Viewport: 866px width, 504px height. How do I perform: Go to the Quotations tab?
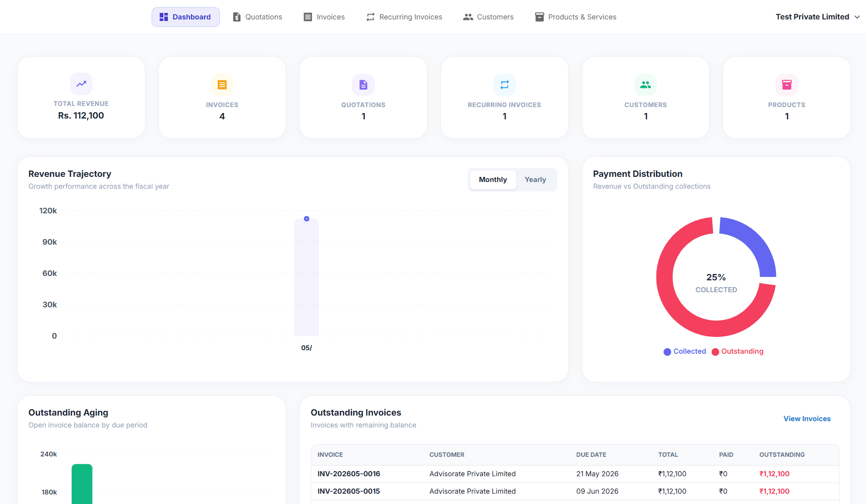click(x=257, y=17)
